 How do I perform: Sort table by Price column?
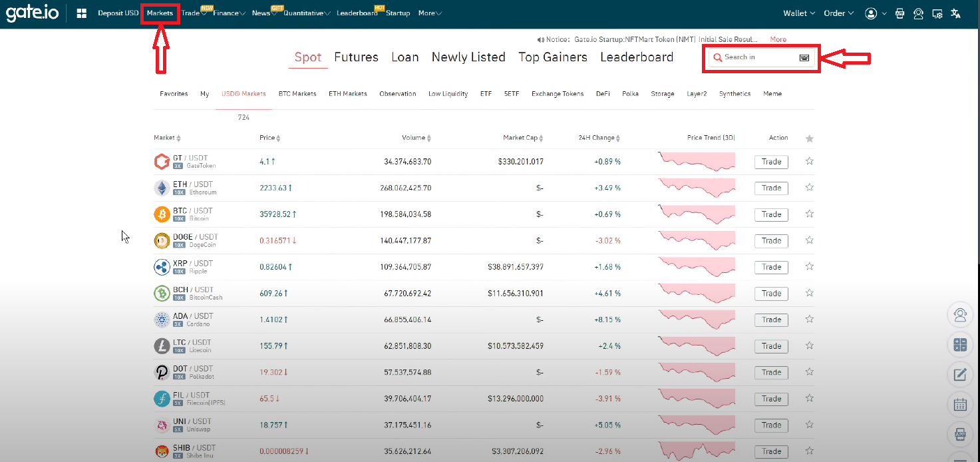[269, 138]
